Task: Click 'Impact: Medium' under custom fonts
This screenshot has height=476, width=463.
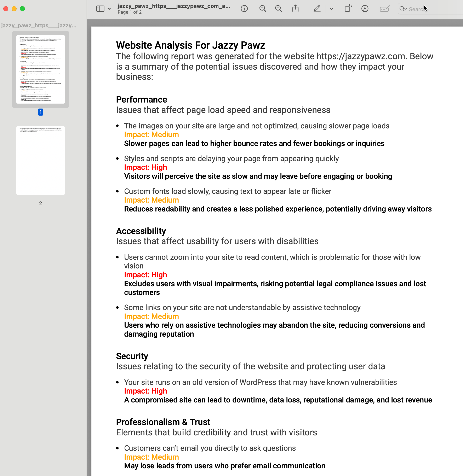Action: click(x=152, y=200)
